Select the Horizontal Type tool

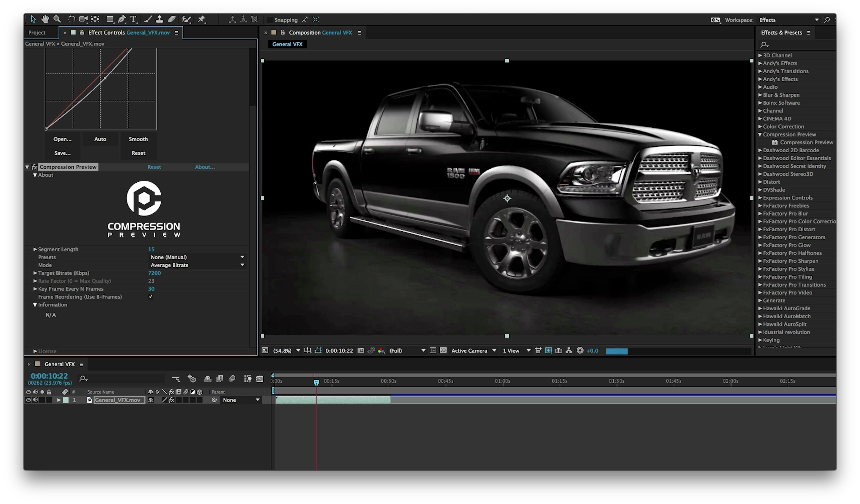point(133,19)
